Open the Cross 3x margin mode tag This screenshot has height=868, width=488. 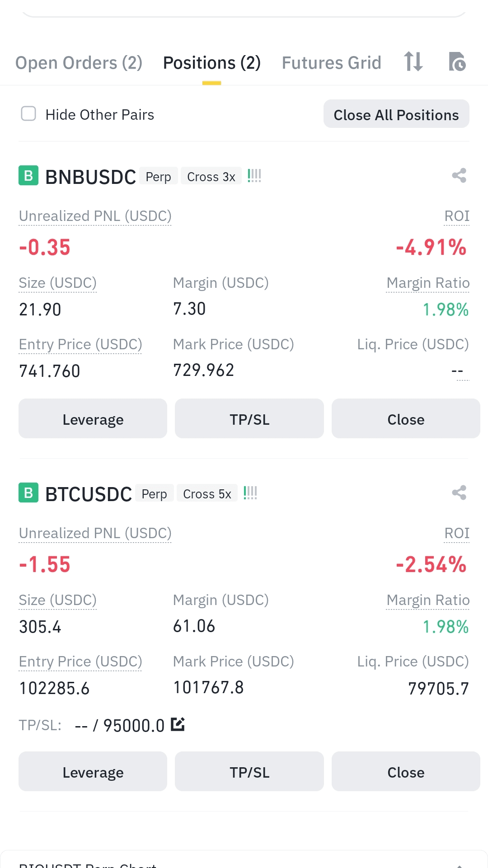[x=211, y=176]
